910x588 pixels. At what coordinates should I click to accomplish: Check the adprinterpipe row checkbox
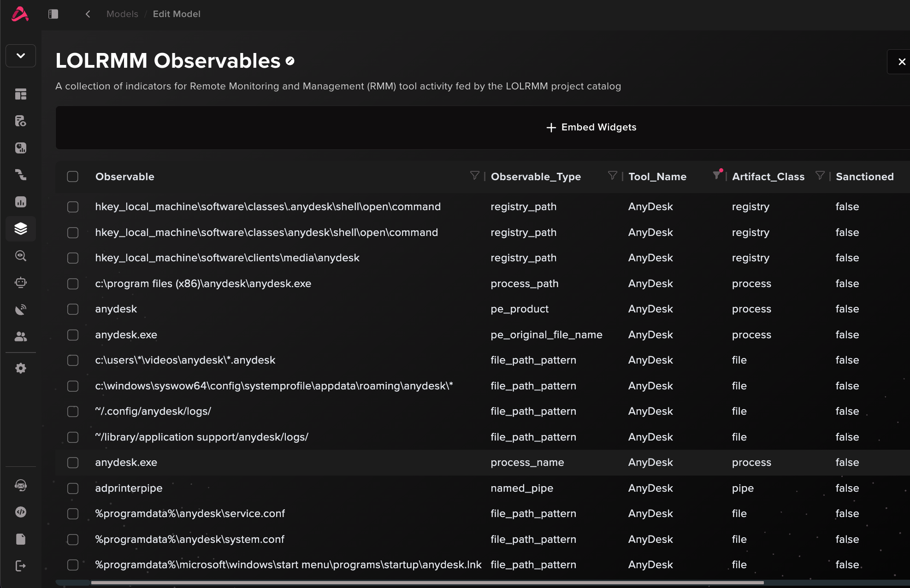73,488
